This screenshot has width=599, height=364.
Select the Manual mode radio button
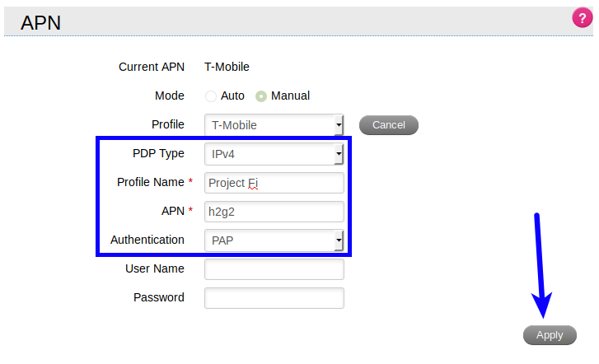[261, 96]
